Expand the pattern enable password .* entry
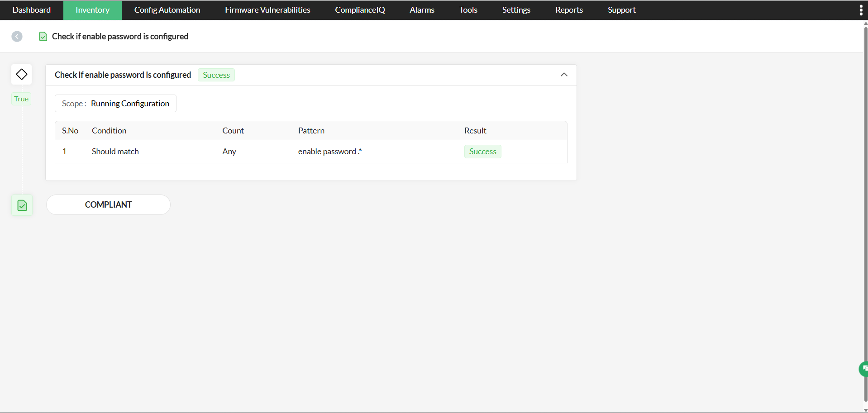Viewport: 868px width, 413px height. (x=329, y=151)
